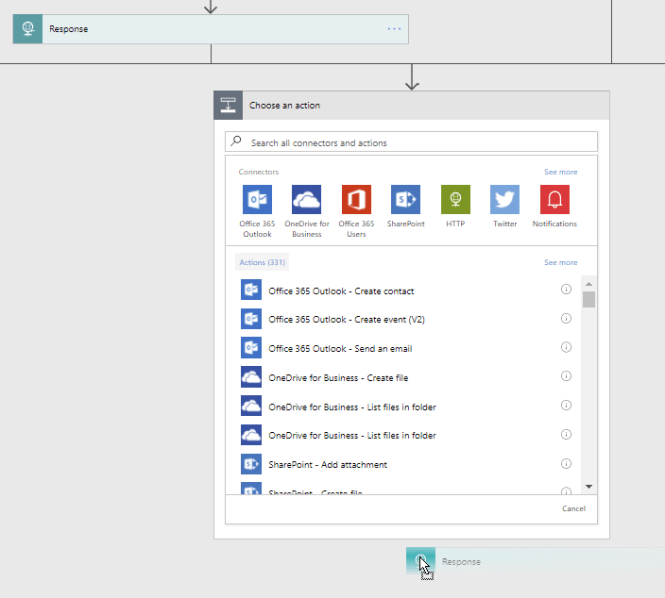Viewport: 665px width, 598px height.
Task: Choose Office 365 Outlook - Send an email
Action: [x=340, y=349]
